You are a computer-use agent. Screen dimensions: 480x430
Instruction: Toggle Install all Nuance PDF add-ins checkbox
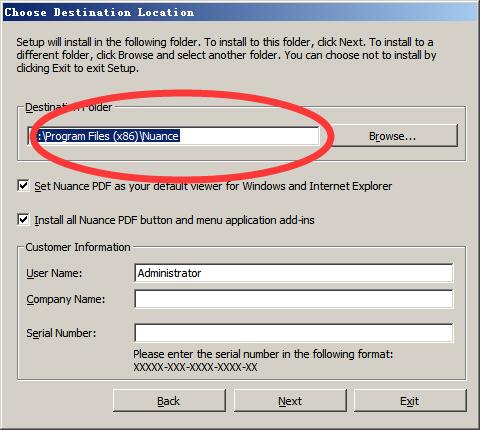tap(23, 219)
